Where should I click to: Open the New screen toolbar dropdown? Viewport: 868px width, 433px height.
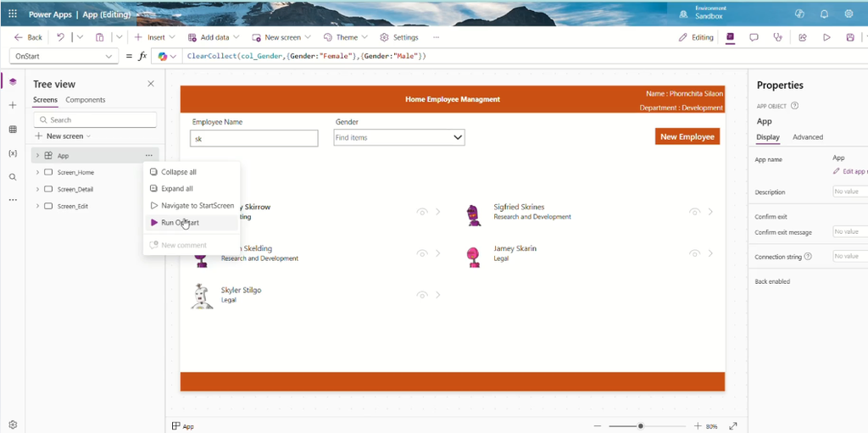(x=281, y=37)
